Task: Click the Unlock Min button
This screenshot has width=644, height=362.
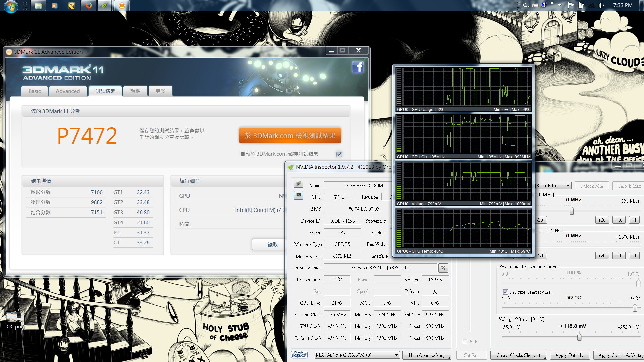Action: coord(591,186)
